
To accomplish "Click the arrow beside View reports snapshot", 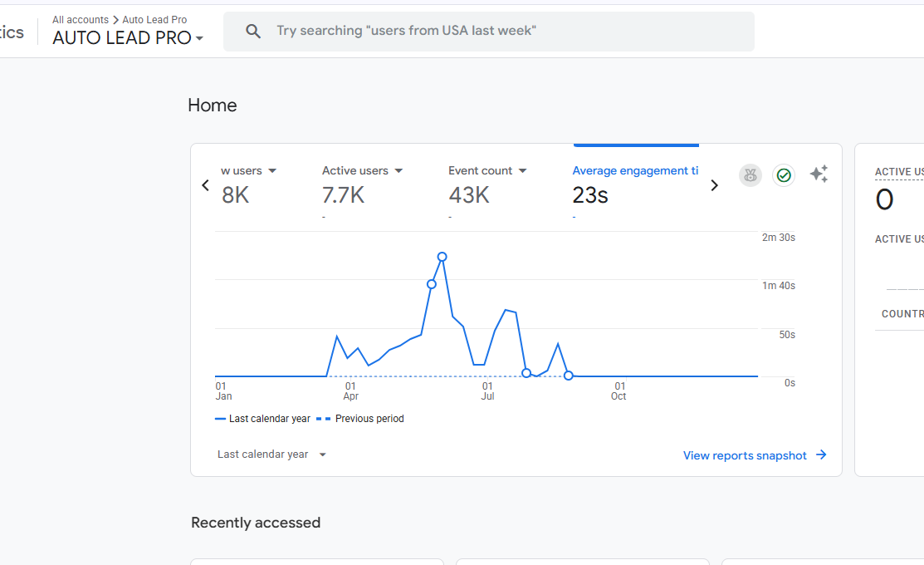I will [821, 454].
